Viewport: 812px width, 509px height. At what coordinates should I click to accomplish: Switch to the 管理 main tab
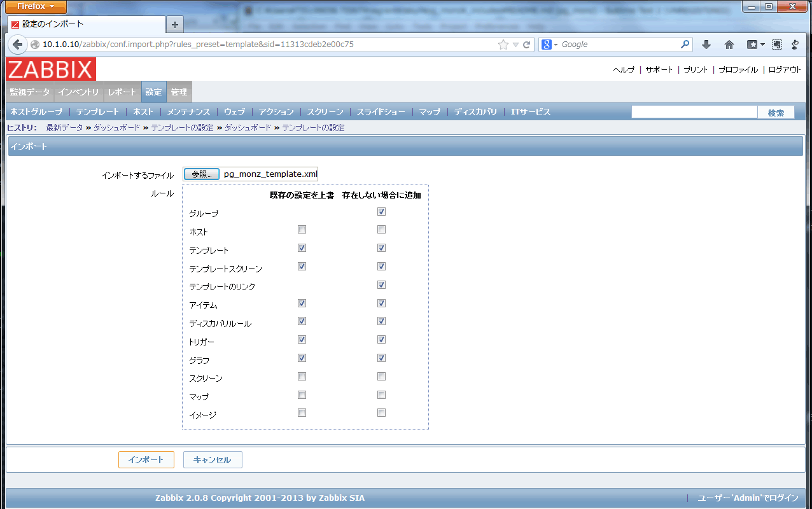(179, 92)
